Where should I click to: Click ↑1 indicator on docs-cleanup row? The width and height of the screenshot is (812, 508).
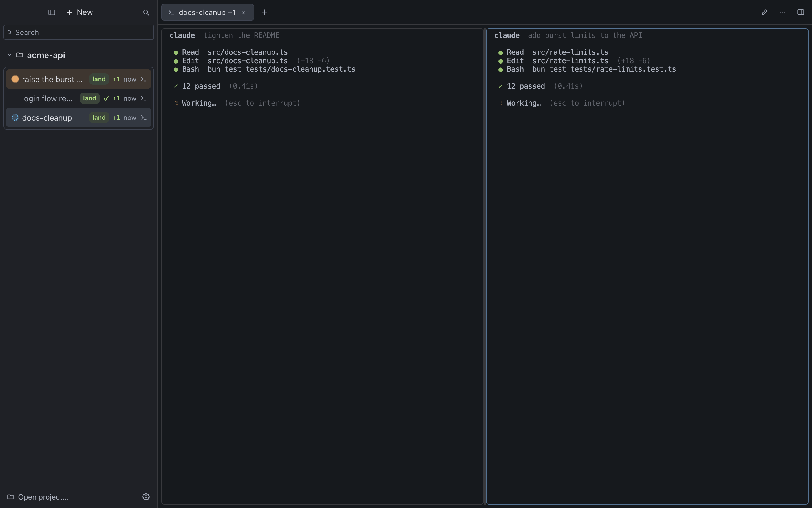pos(116,118)
